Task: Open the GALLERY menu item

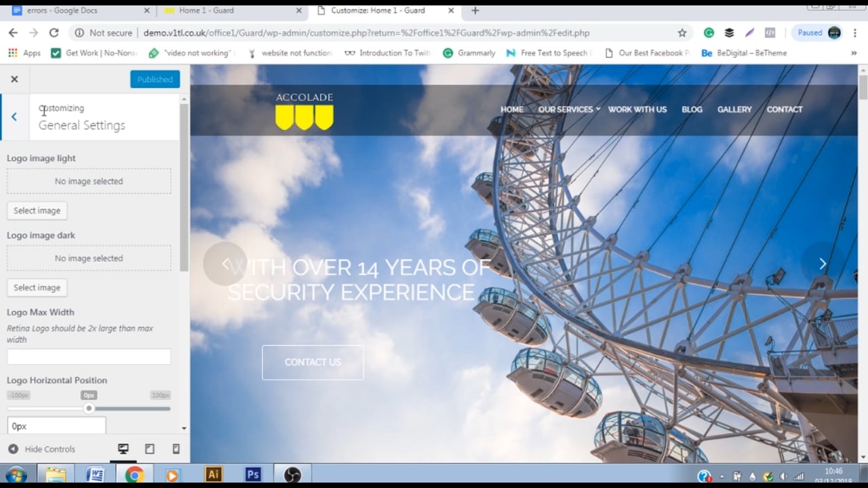Action: tap(734, 109)
